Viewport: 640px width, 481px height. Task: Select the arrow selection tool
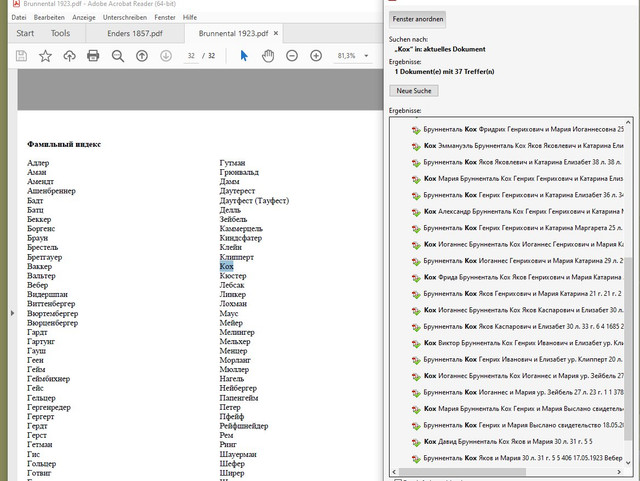(x=244, y=56)
